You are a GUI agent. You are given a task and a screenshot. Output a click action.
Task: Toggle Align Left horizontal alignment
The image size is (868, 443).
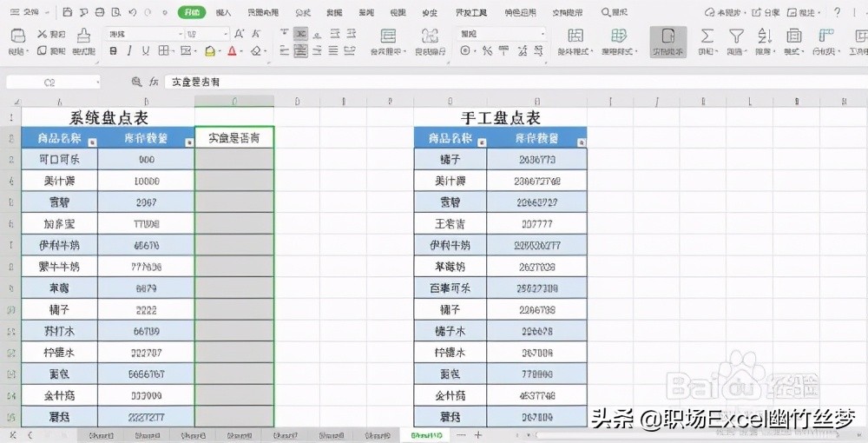coord(284,51)
